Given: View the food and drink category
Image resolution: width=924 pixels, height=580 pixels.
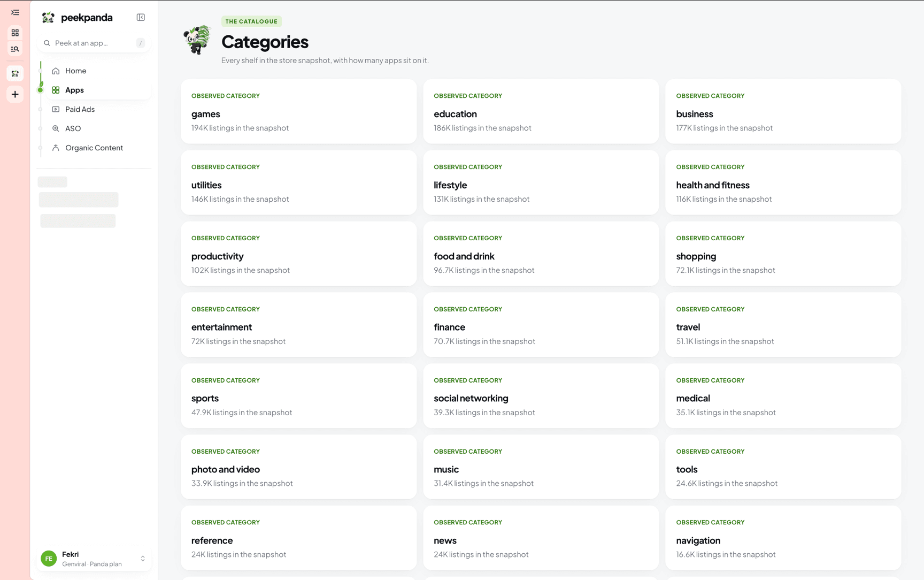Looking at the screenshot, I should [541, 254].
